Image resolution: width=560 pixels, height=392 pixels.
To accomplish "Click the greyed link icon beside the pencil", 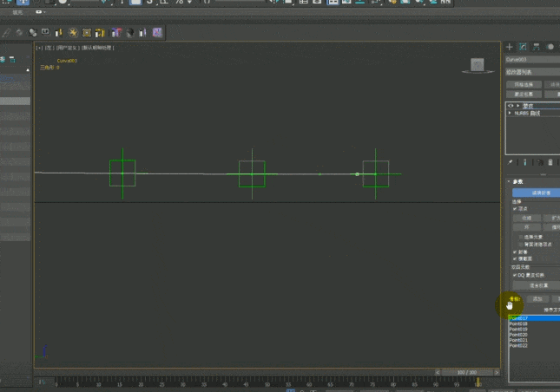I will (x=19, y=33).
